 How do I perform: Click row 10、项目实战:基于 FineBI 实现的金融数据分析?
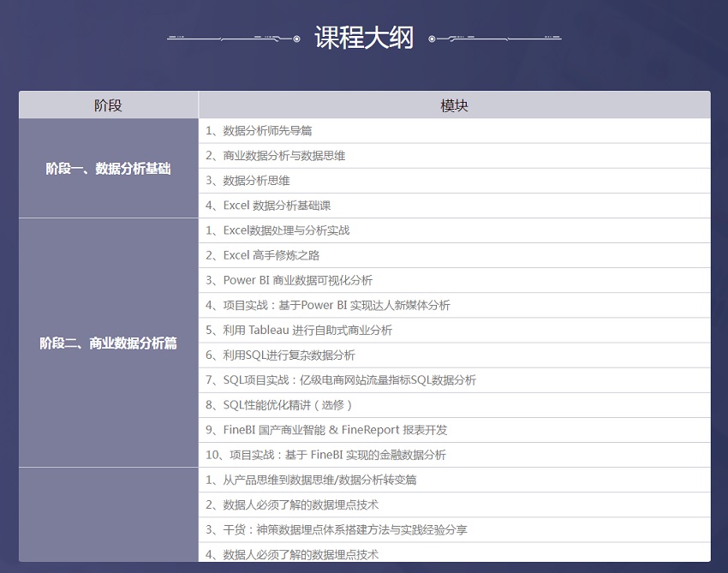click(x=455, y=455)
